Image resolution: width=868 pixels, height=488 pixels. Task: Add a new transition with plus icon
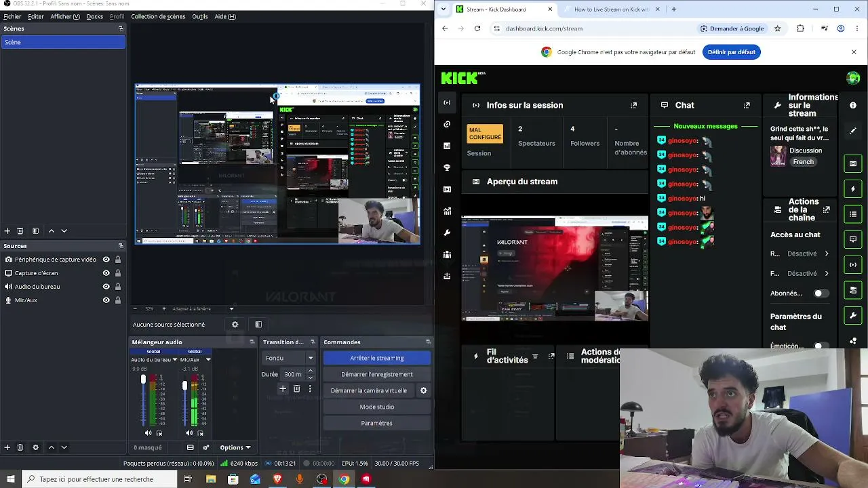pyautogui.click(x=283, y=389)
